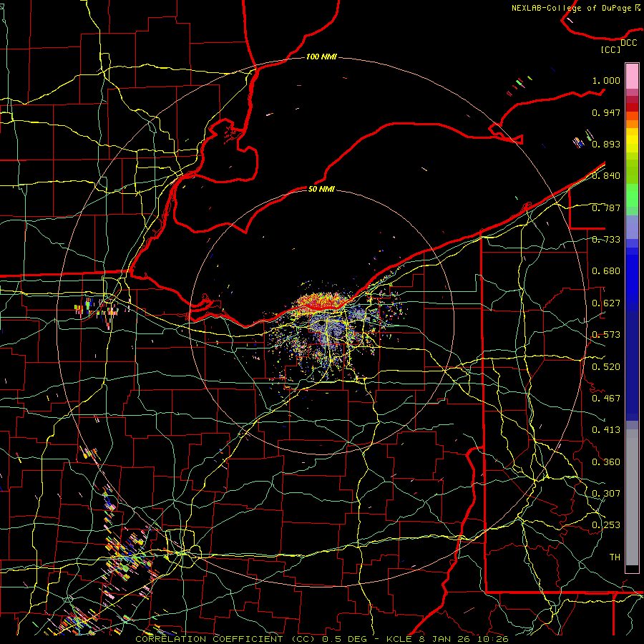644x644 pixels.
Task: Click the TH threshold label
Action: coord(615,557)
